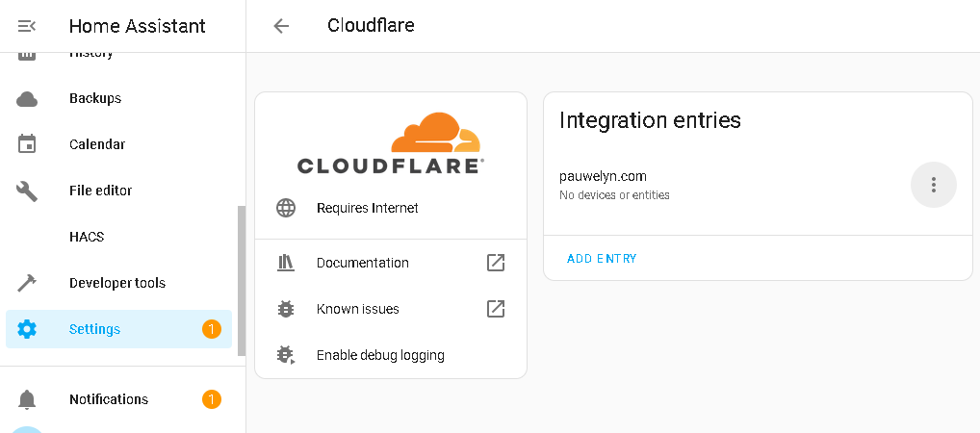Click the Notifications count badge
Image resolution: width=980 pixels, height=433 pixels.
tap(211, 399)
